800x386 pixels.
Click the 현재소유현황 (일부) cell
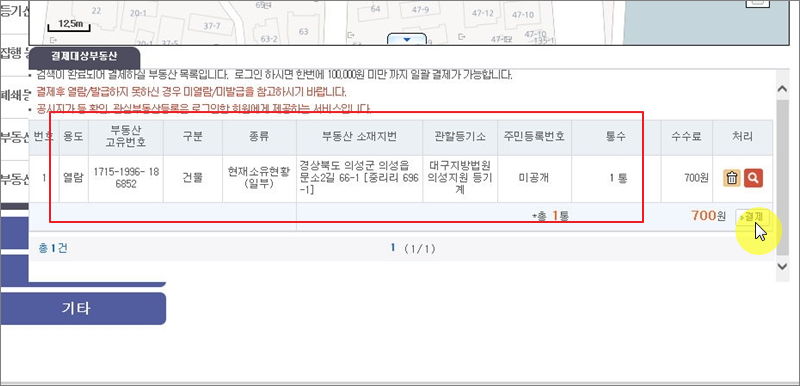(x=259, y=178)
